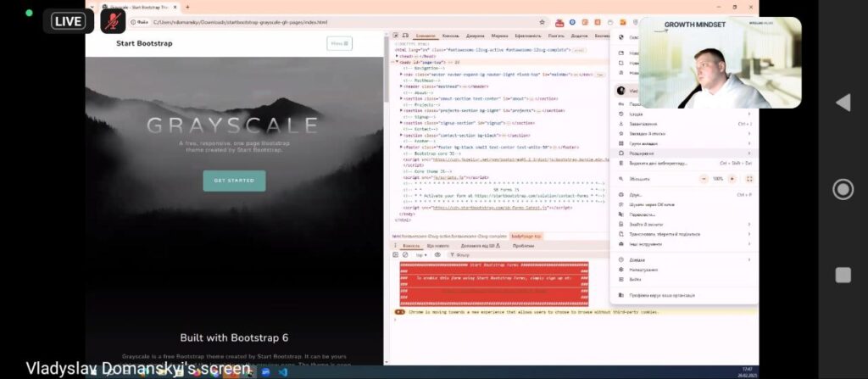The width and height of the screenshot is (868, 379).
Task: Switch to the Performance DevTools tab
Action: (527, 36)
